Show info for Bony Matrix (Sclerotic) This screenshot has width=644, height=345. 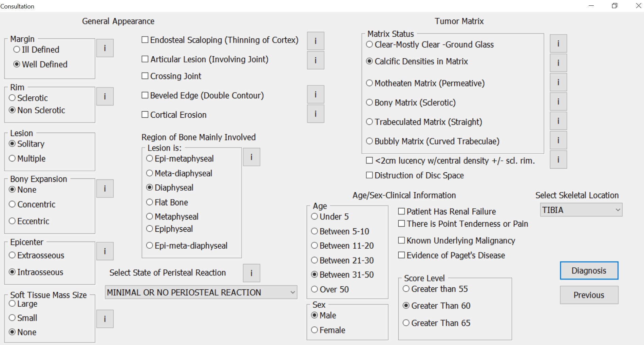(x=558, y=101)
